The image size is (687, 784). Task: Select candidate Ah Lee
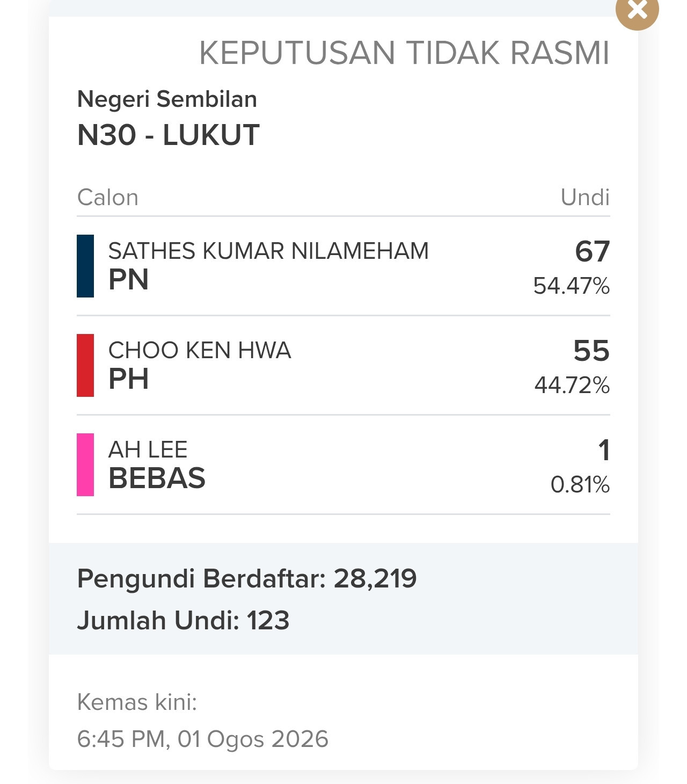[x=148, y=449]
